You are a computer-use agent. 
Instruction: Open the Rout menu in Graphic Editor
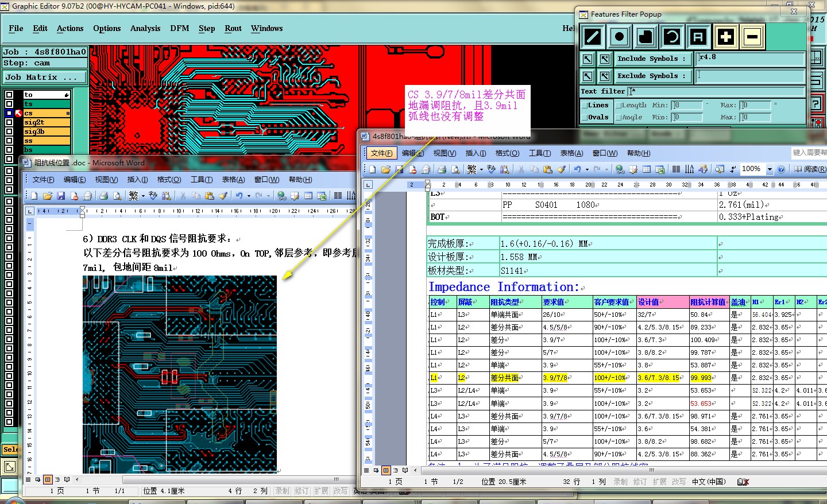pyautogui.click(x=233, y=29)
